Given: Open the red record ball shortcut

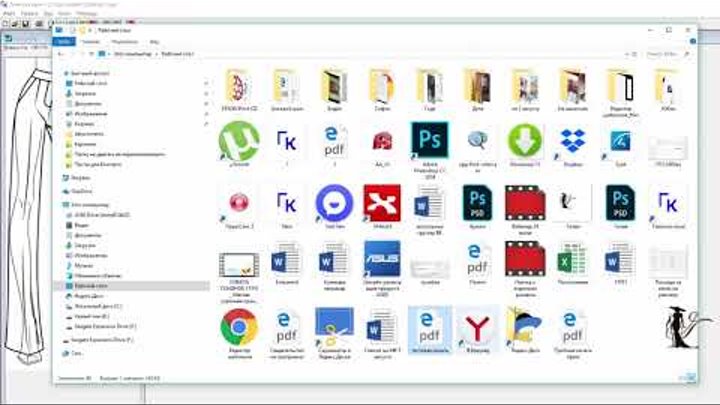Looking at the screenshot, I should [239, 203].
